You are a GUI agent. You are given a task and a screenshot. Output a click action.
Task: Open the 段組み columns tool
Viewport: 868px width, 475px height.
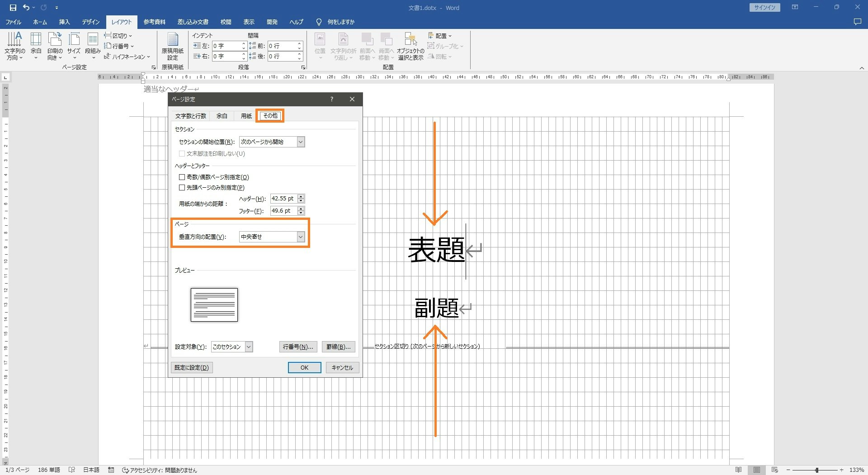click(93, 46)
